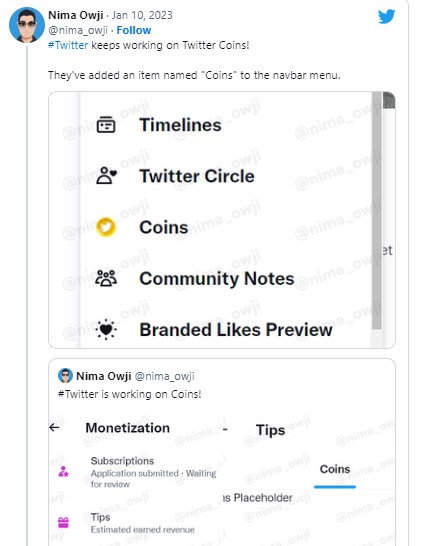Open Nima Owji's profile avatar
Screen dimensions: 433x546
coord(27,25)
